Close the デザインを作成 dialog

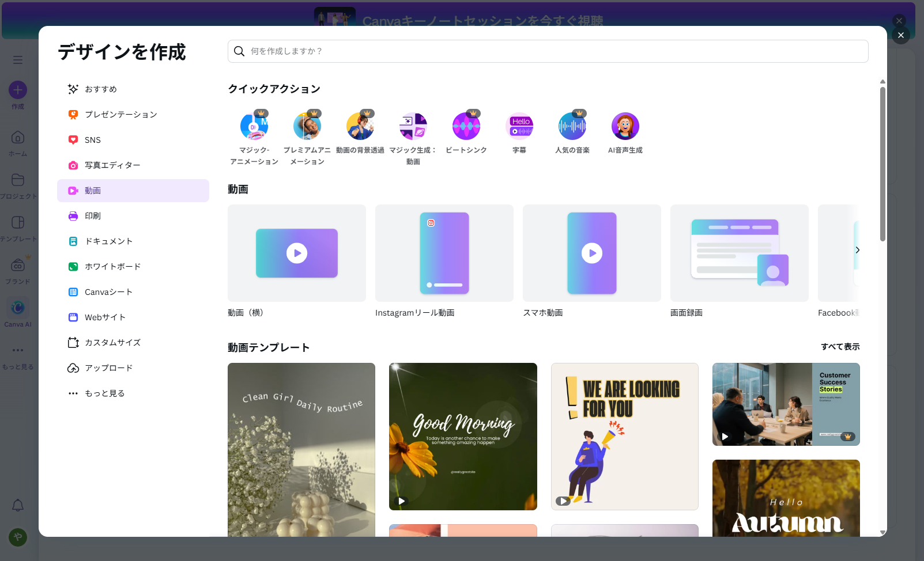point(901,35)
